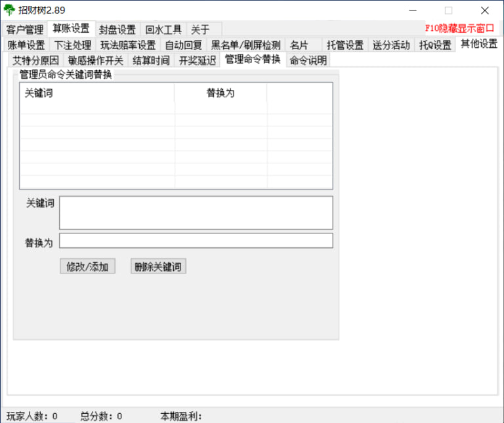Select the 自动回复 tab
The width and height of the screenshot is (504, 423).
[x=184, y=45]
